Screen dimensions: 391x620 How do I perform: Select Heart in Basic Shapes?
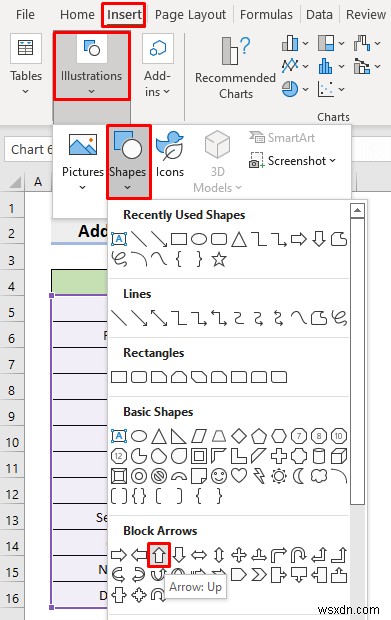click(239, 476)
